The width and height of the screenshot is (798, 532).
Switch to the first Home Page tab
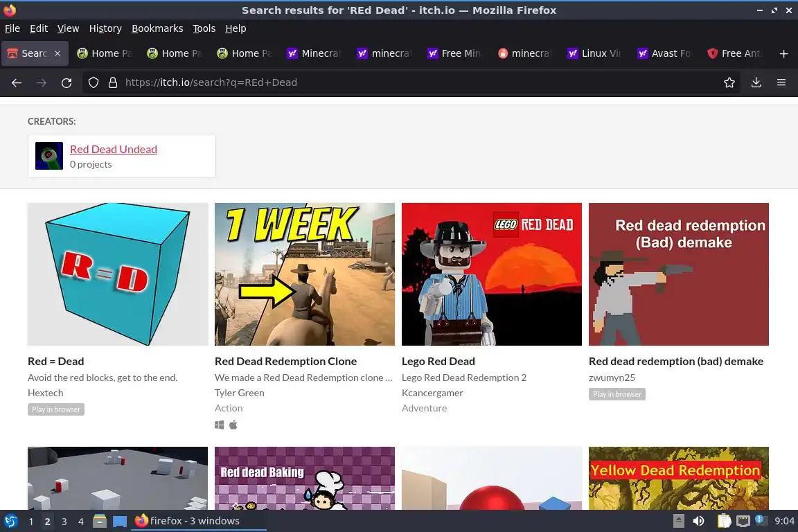coord(105,53)
